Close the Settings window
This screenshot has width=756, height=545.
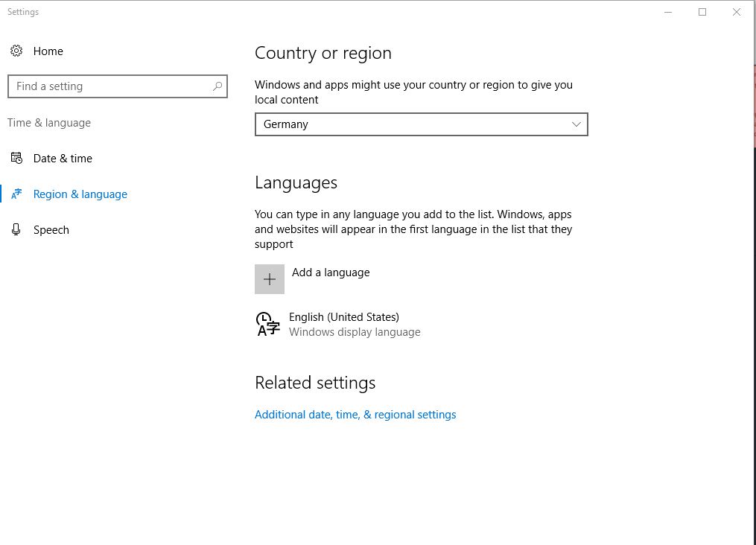pos(737,12)
